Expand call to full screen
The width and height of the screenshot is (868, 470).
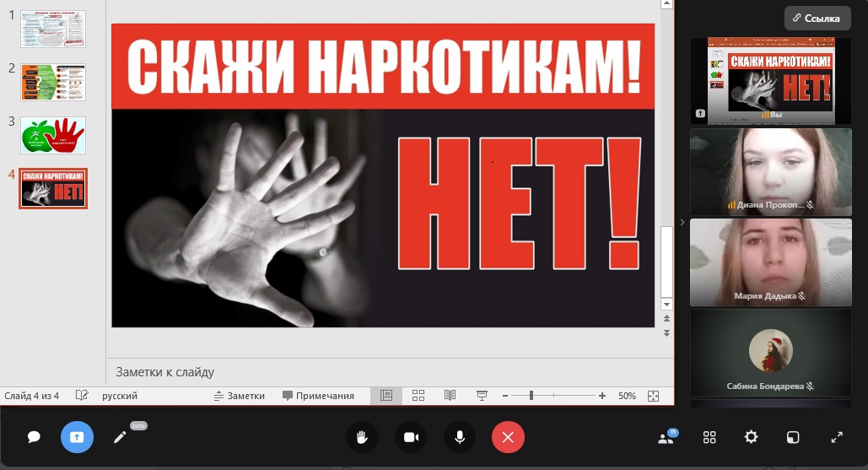point(837,437)
